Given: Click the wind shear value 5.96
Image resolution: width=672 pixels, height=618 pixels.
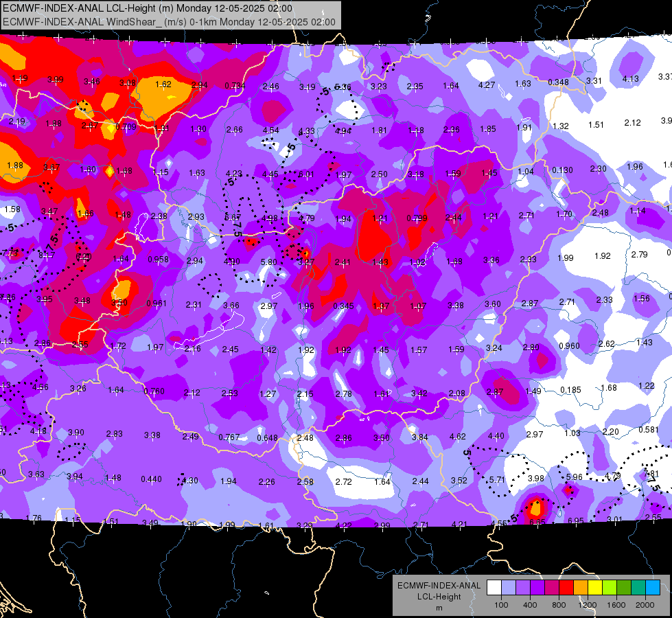Looking at the screenshot, I should pyautogui.click(x=575, y=477).
